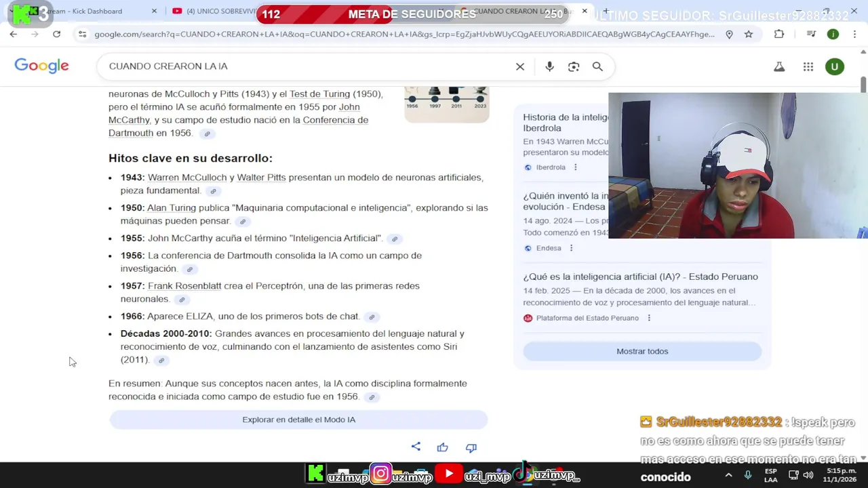Give thumbs up to the AI overview
The height and width of the screenshot is (488, 868).
click(x=443, y=447)
